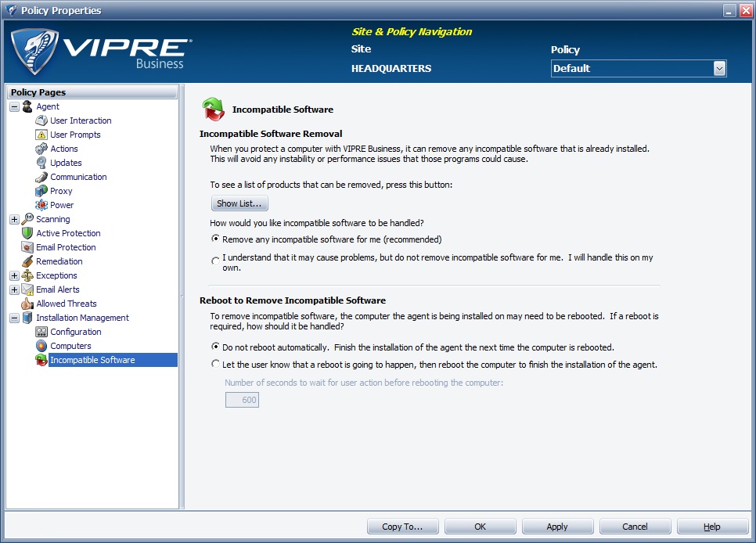Collapse the Agent tree node
The image size is (756, 543).
(x=14, y=106)
